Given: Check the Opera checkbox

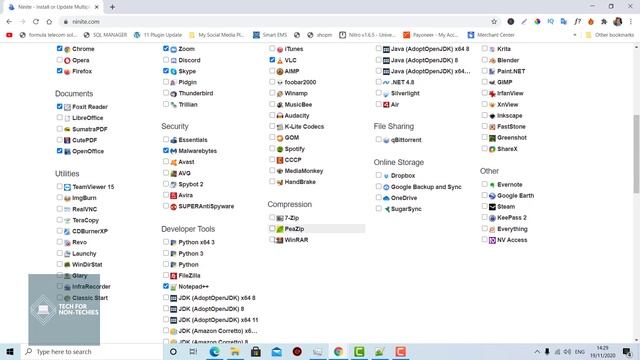Looking at the screenshot, I should tap(60, 60).
